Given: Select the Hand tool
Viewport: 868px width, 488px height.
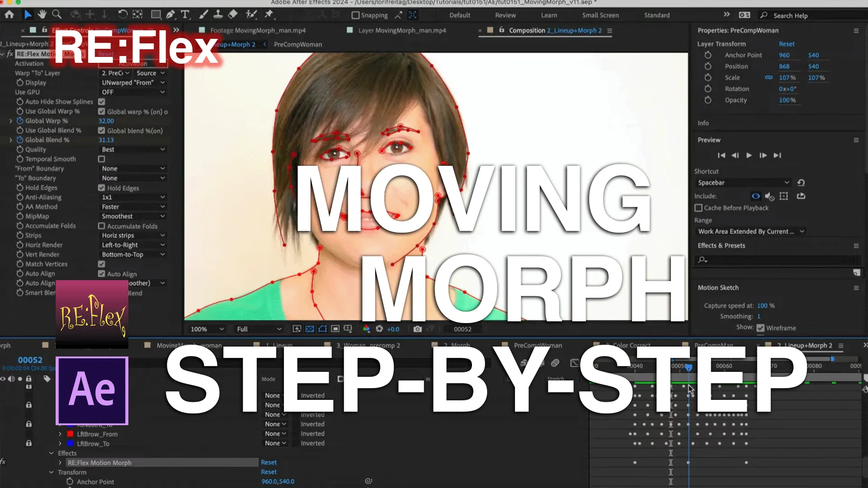Looking at the screenshot, I should tap(42, 14).
